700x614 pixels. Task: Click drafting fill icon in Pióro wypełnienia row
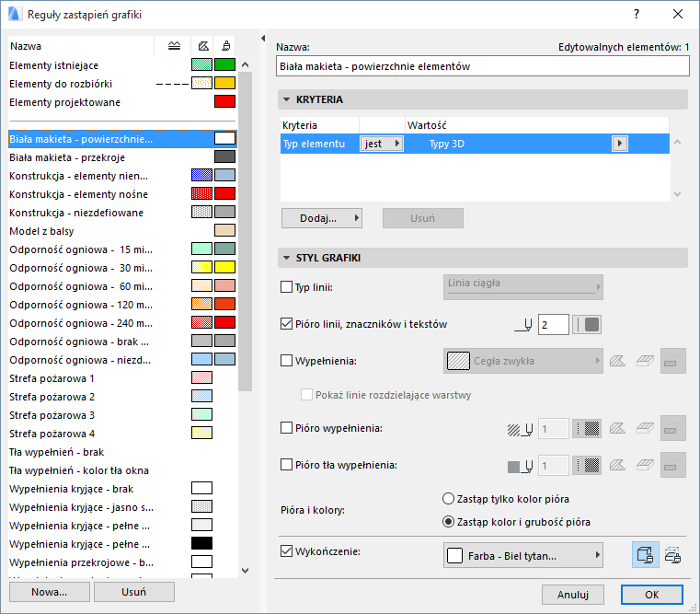[617, 429]
